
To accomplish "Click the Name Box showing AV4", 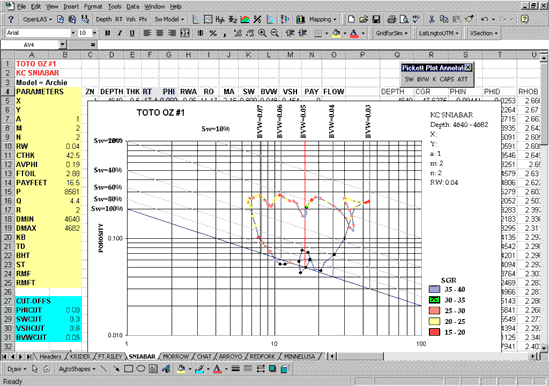I will (30, 44).
